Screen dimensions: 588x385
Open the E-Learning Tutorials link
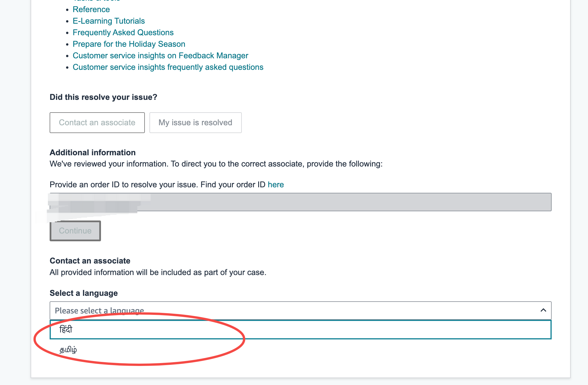109,21
